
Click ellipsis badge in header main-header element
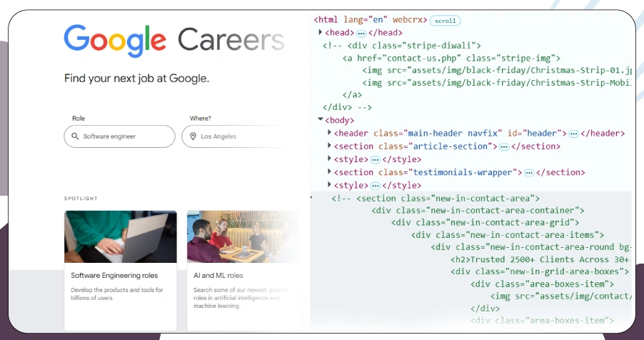(573, 134)
